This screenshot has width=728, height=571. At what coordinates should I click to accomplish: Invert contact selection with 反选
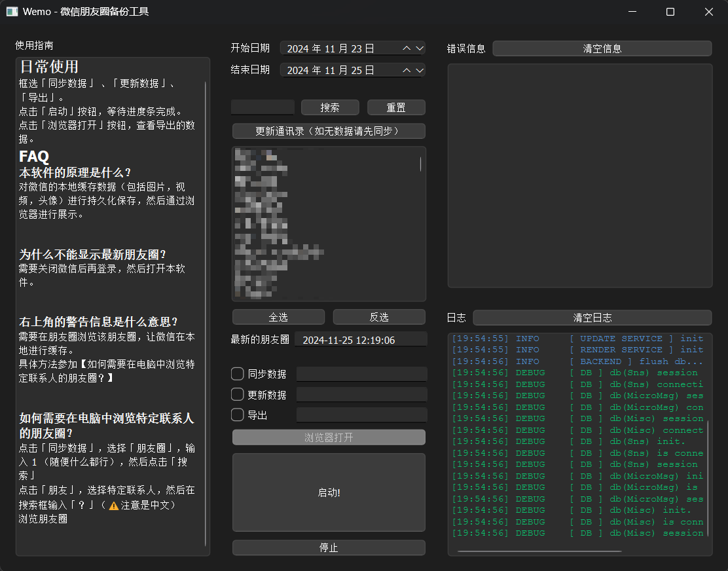[379, 316]
